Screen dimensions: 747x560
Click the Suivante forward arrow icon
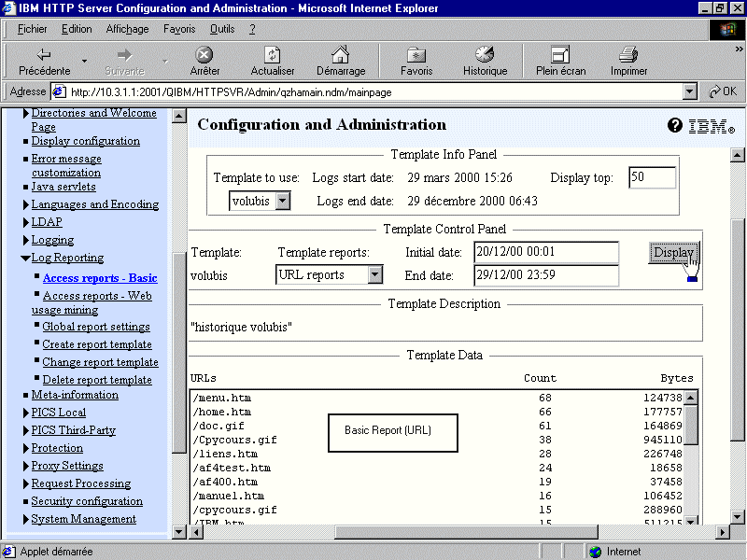(x=124, y=55)
